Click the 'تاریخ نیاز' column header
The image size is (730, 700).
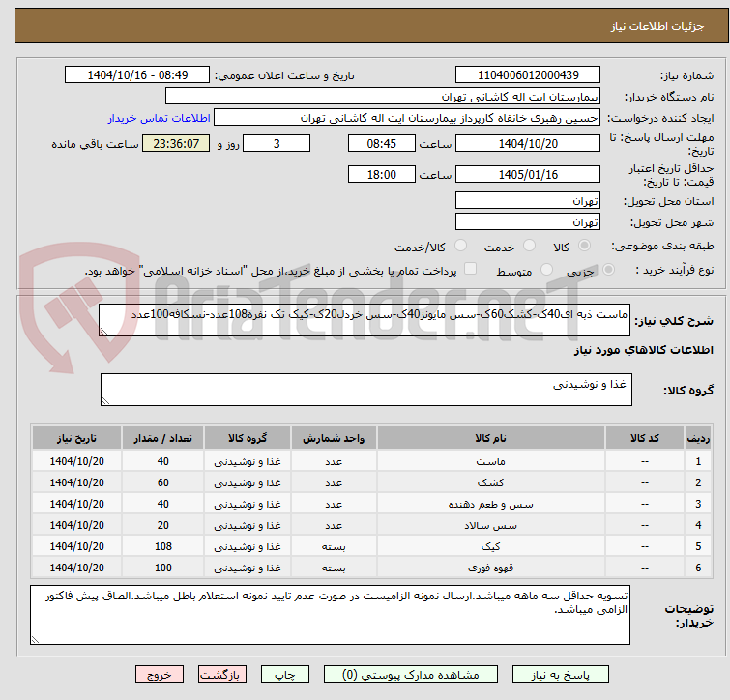pyautogui.click(x=76, y=438)
